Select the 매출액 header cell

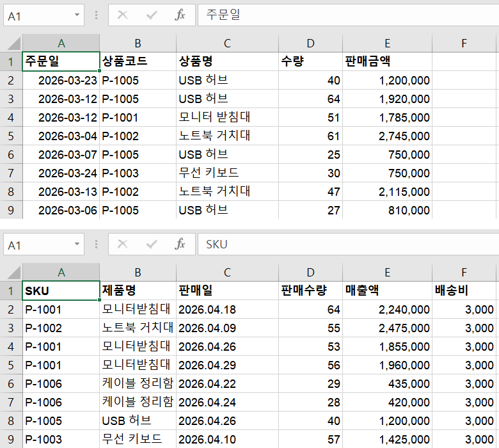387,291
